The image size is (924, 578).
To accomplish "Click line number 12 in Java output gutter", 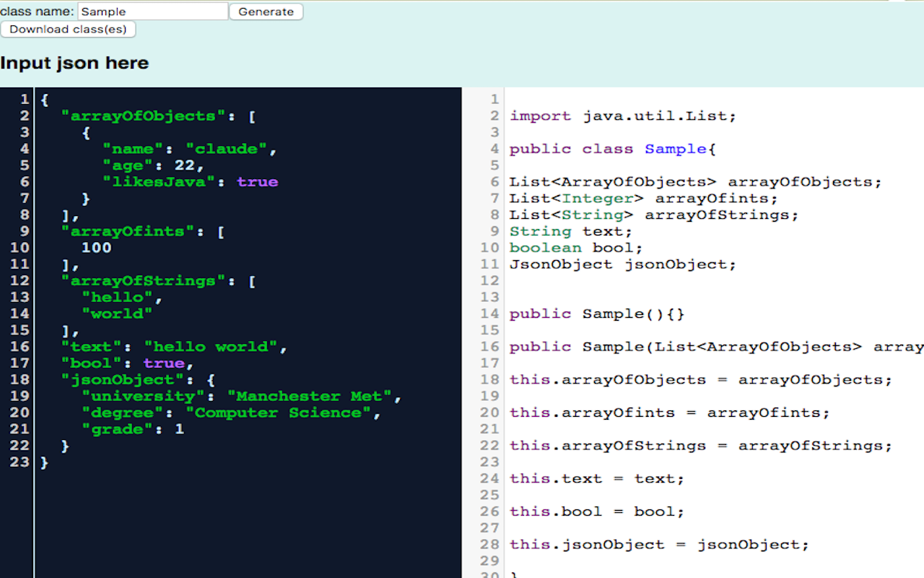I will tap(490, 281).
